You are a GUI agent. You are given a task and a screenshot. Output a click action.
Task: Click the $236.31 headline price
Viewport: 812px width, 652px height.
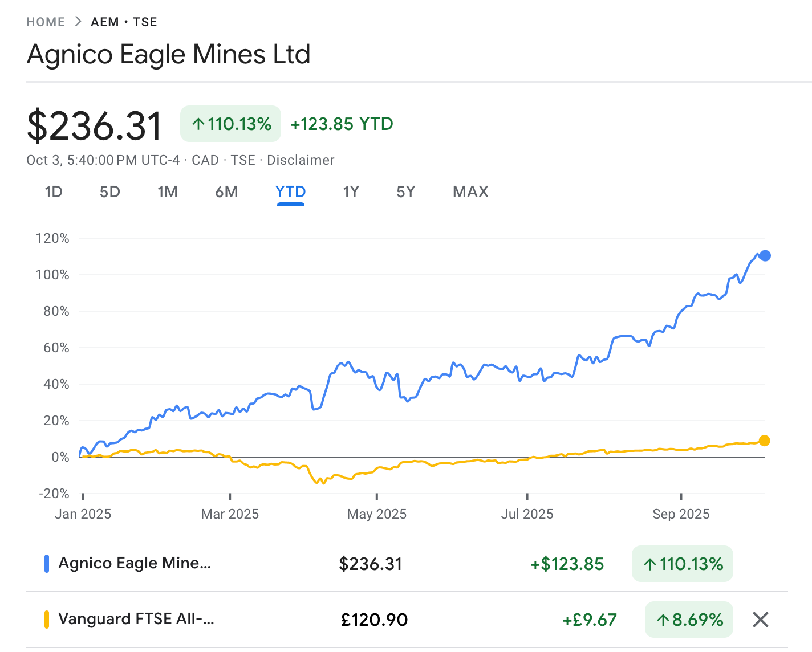pyautogui.click(x=95, y=126)
